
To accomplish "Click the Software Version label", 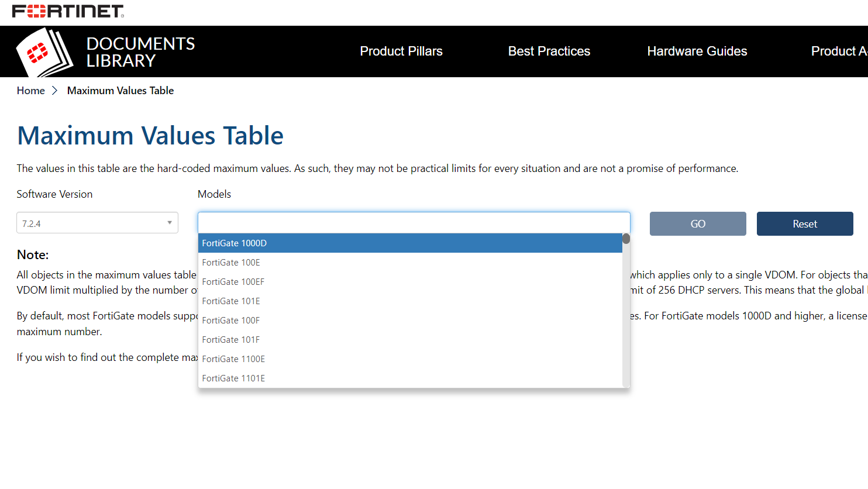I will pyautogui.click(x=54, y=194).
